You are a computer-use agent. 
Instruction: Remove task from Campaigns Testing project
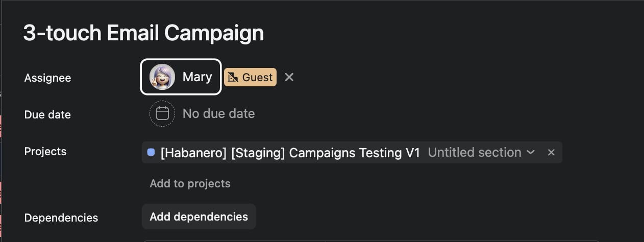click(551, 152)
